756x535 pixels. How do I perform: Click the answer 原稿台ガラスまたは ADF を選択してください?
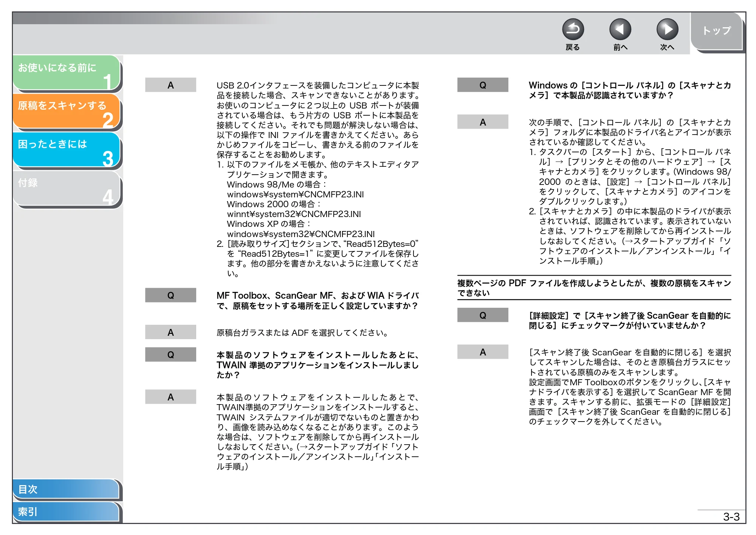pyautogui.click(x=302, y=333)
